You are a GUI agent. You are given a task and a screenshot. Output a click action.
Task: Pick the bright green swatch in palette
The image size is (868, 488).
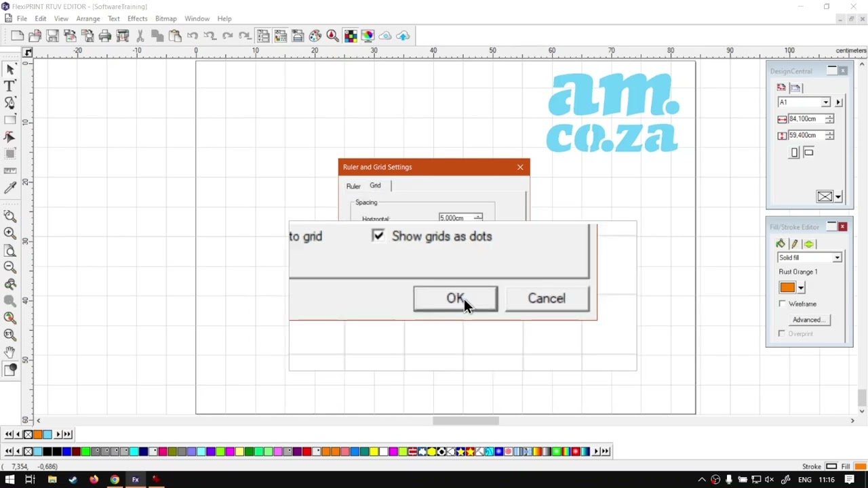coord(85,451)
